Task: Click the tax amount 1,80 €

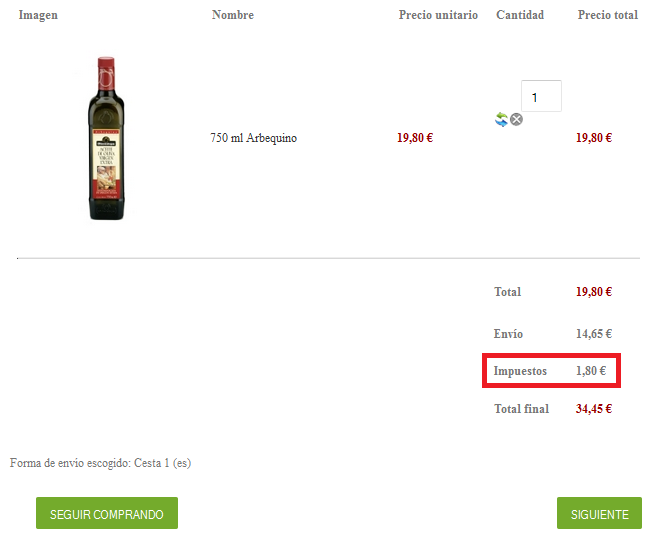Action: (x=592, y=371)
